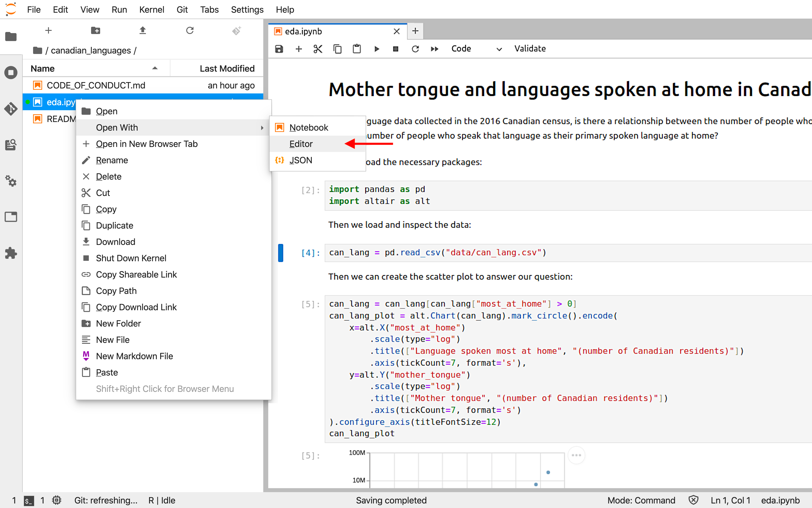This screenshot has width=812, height=508.
Task: Open the Open Tabs sidebar panel
Action: tap(11, 217)
